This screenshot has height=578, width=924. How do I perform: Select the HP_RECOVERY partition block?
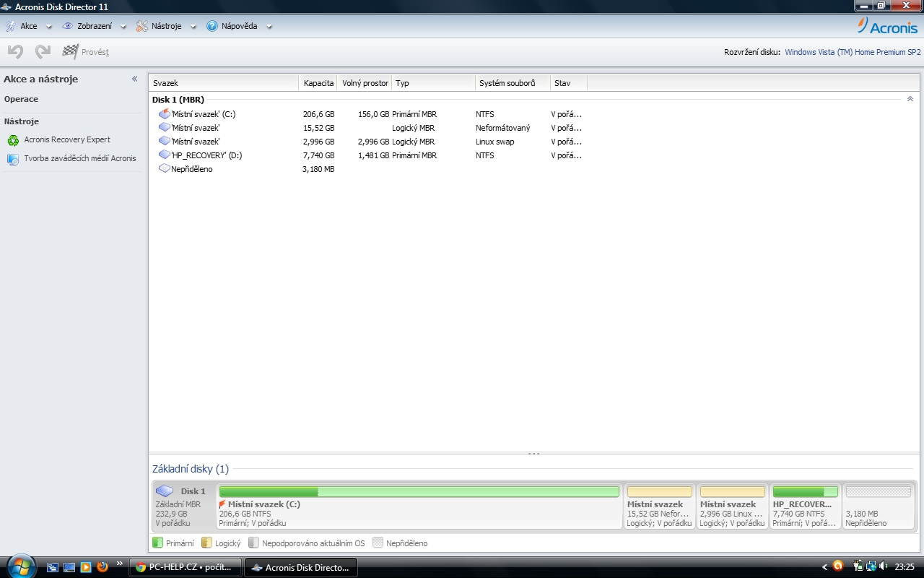coord(806,506)
